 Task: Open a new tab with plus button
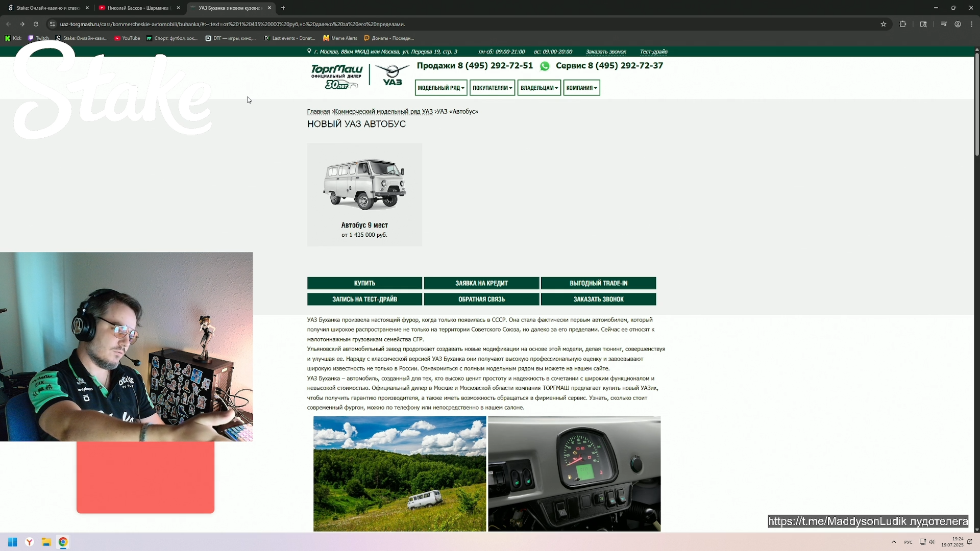283,8
